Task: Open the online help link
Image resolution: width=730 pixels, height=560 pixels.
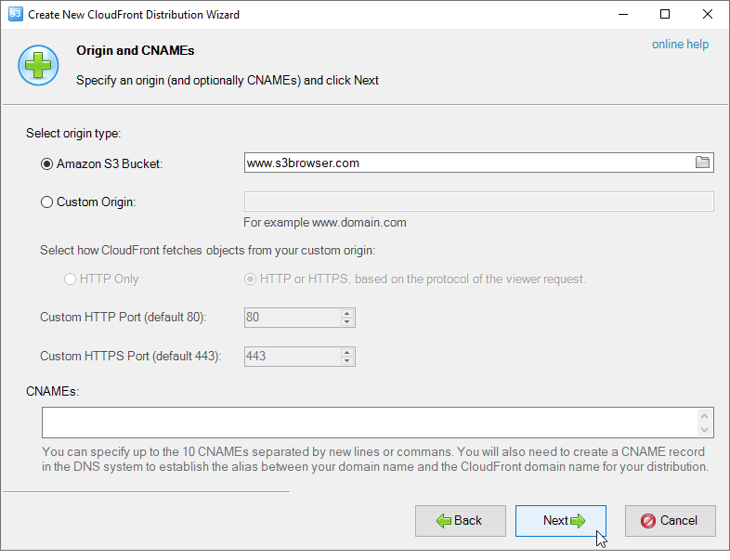Action: [680, 45]
